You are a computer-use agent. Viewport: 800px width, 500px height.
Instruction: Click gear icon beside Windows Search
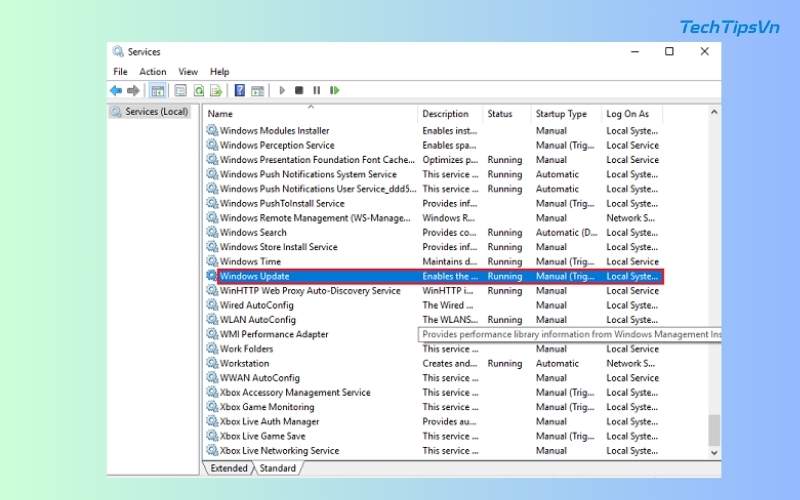(212, 232)
